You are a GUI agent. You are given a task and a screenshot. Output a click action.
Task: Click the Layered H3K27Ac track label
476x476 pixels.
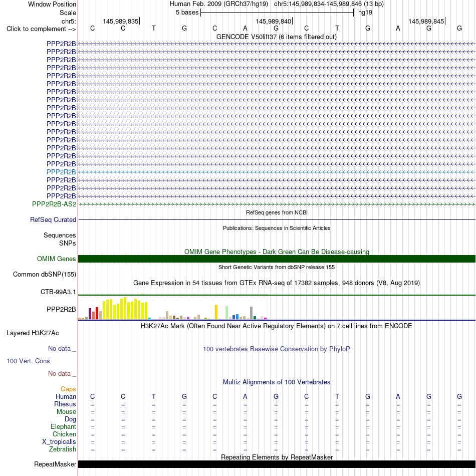(33, 333)
